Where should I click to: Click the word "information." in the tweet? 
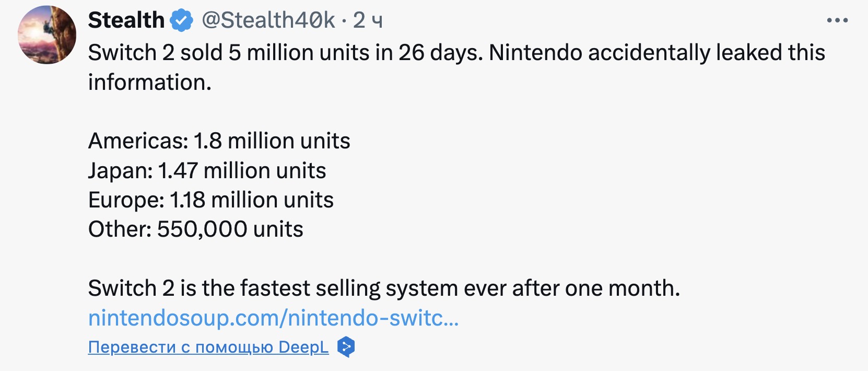pos(149,83)
